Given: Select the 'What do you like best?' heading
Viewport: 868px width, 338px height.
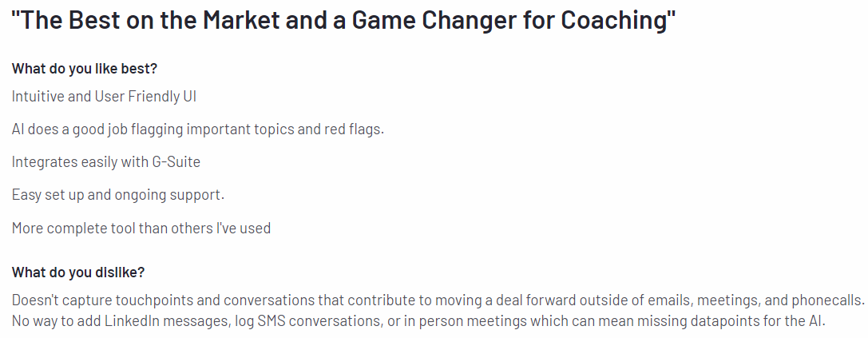Looking at the screenshot, I should pyautogui.click(x=85, y=70).
